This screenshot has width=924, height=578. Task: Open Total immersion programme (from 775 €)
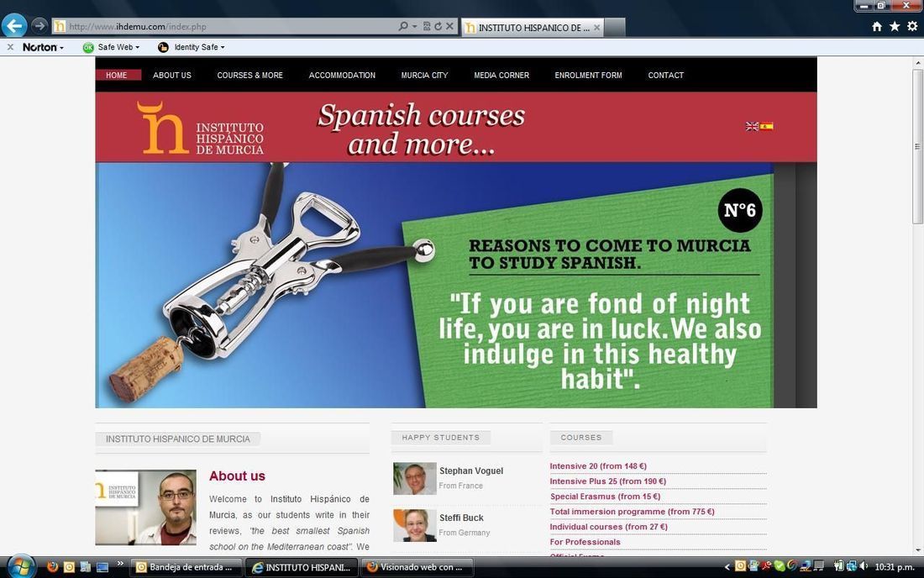[632, 512]
